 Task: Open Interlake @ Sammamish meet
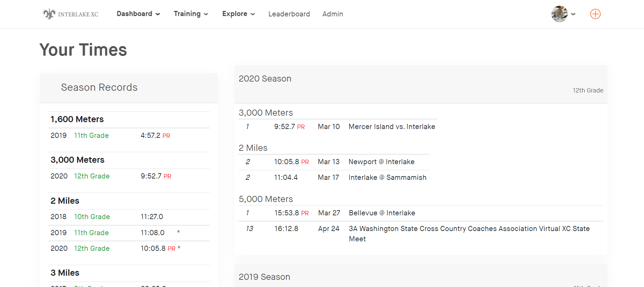(x=387, y=177)
